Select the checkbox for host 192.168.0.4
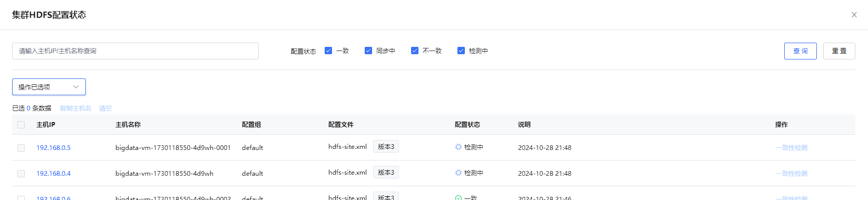Screen dimensions: 868x200 coord(21,174)
